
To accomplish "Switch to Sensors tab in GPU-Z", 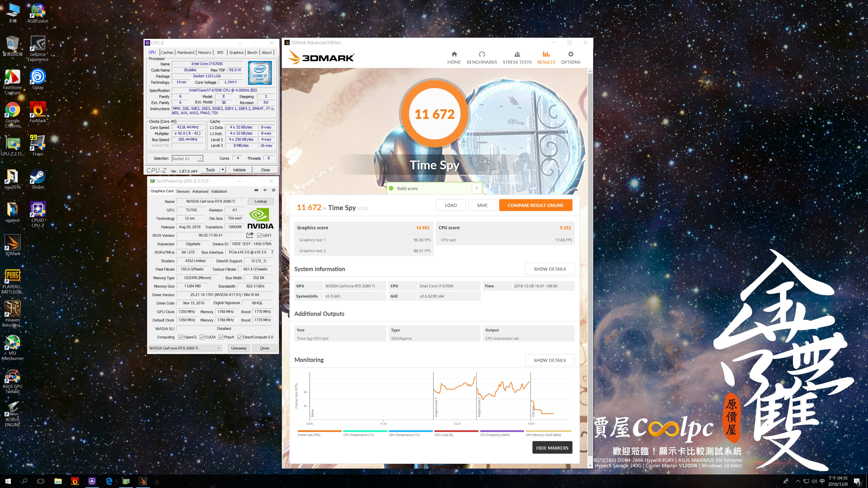I will pos(183,191).
